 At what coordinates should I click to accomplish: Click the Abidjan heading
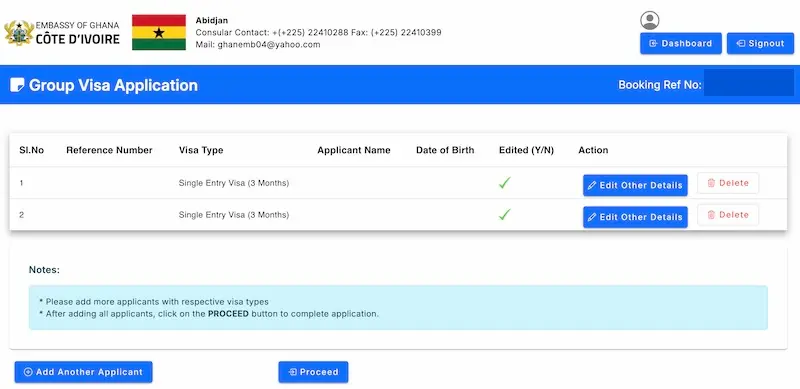click(x=212, y=20)
